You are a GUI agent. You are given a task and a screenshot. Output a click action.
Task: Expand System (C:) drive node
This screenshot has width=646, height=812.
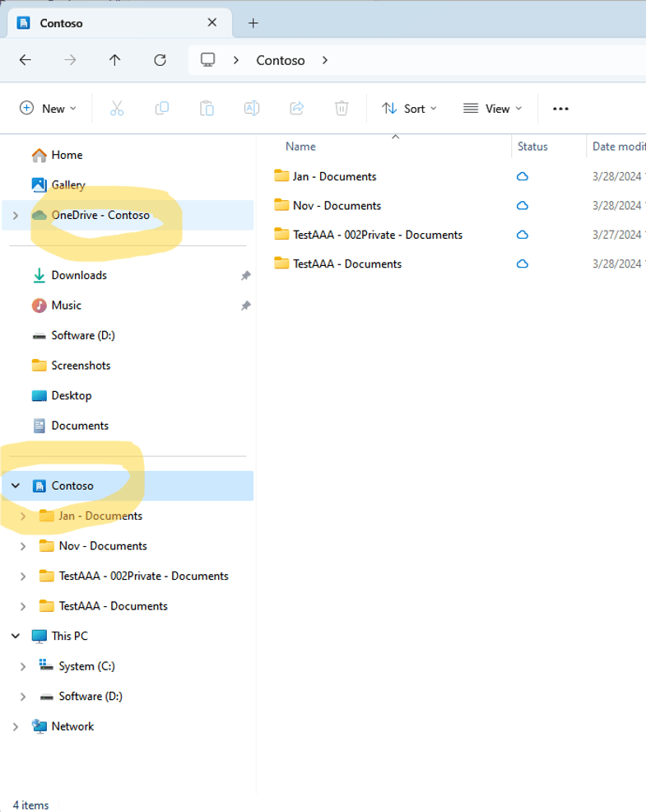[x=23, y=666]
